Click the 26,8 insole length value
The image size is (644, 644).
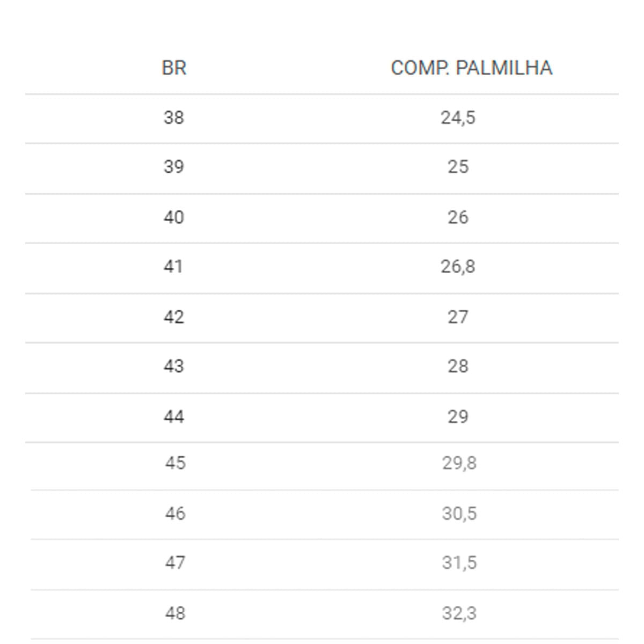[458, 267]
